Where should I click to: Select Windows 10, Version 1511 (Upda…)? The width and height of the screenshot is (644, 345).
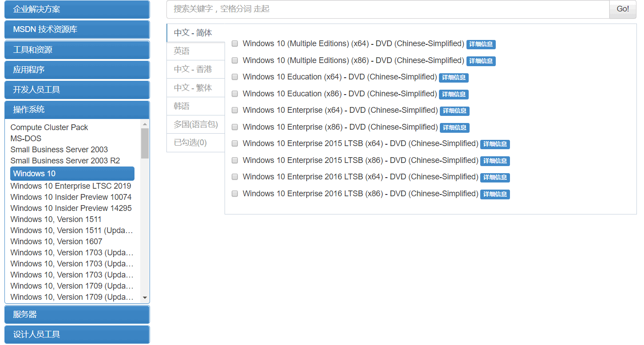pyautogui.click(x=72, y=230)
